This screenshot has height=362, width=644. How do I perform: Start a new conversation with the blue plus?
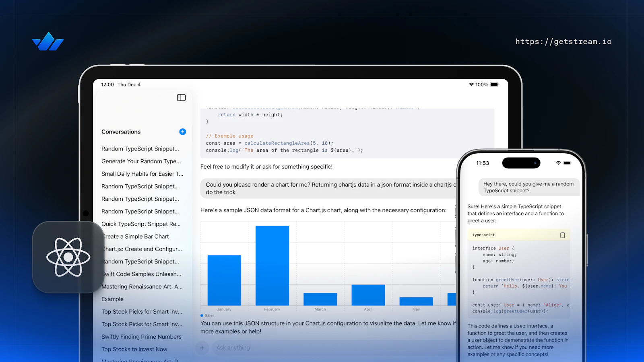pos(182,132)
